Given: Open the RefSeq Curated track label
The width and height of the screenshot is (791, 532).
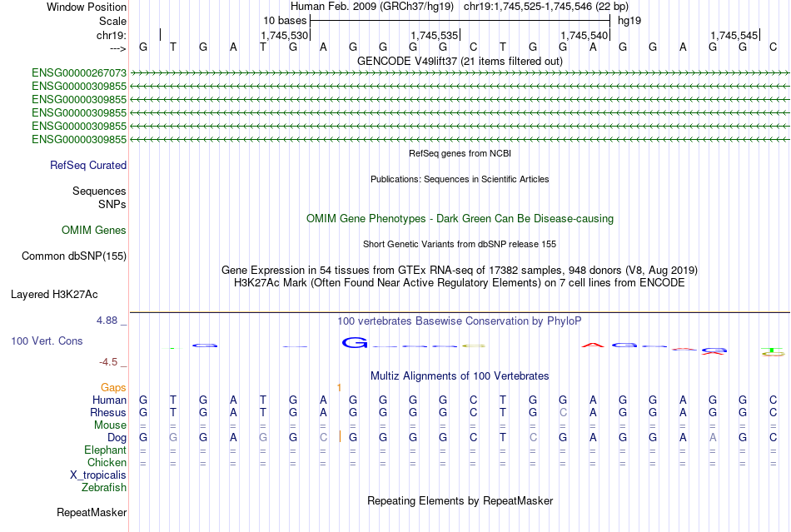Looking at the screenshot, I should pyautogui.click(x=88, y=166).
